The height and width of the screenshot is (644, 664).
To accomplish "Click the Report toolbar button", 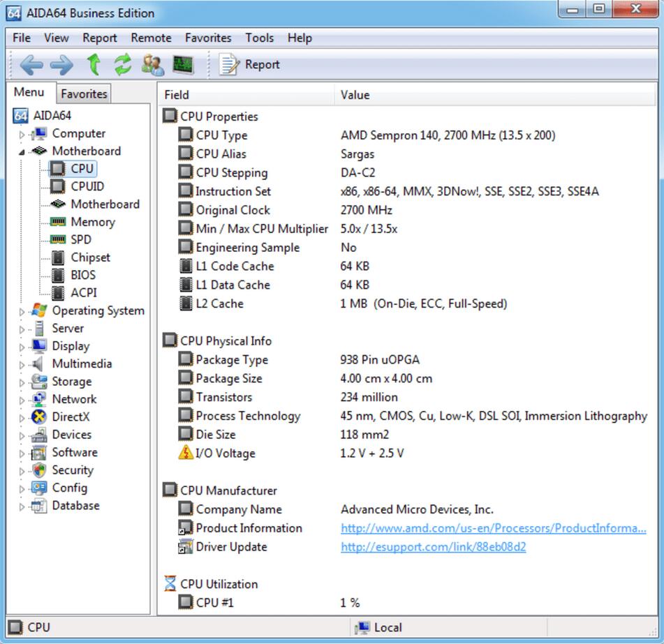I will (250, 65).
